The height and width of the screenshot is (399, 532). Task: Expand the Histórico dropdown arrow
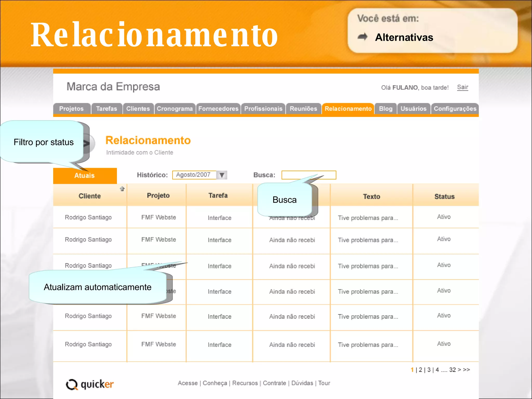click(222, 175)
